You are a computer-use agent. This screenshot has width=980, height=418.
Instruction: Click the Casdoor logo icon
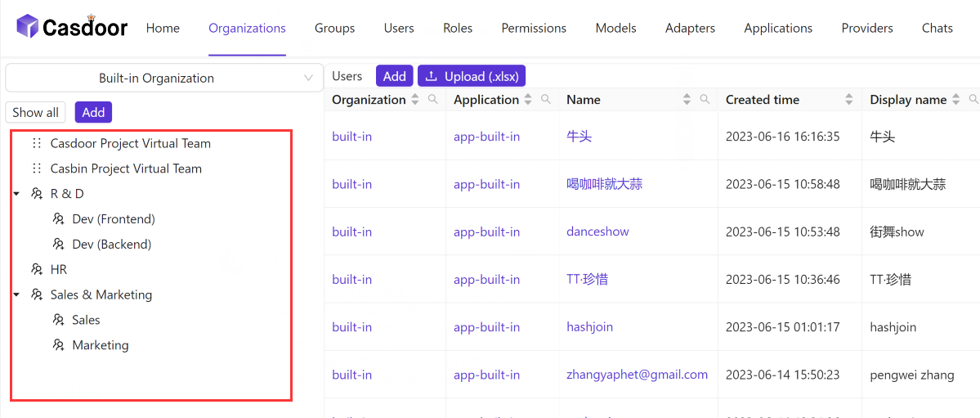pos(27,27)
